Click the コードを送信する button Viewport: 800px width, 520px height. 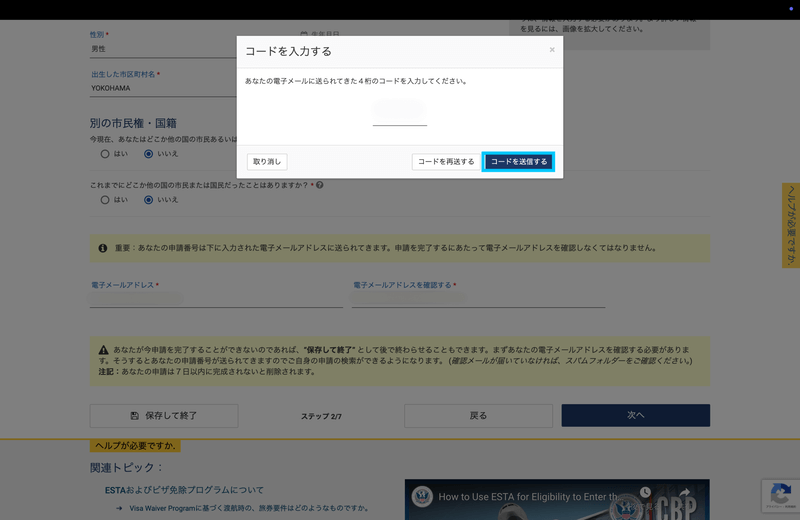click(x=518, y=162)
